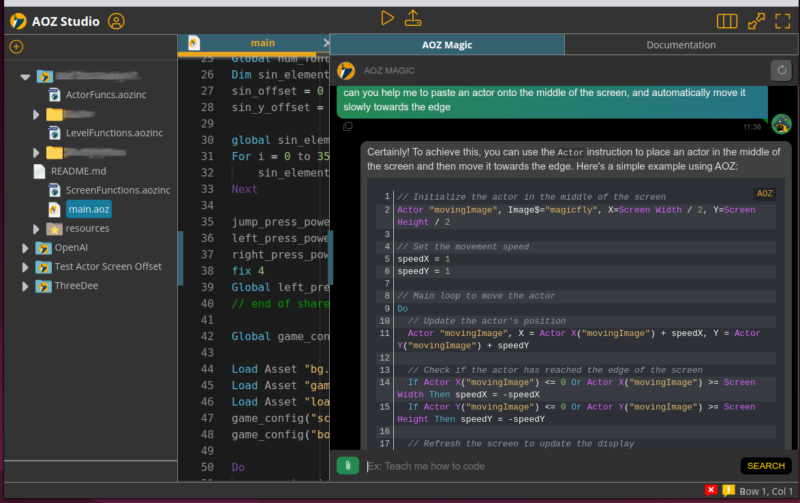Copy the user chat message
This screenshot has width=800, height=503.
click(347, 127)
